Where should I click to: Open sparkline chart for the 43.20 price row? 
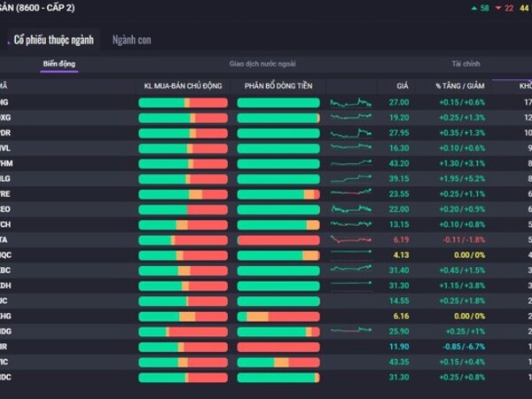tap(351, 163)
